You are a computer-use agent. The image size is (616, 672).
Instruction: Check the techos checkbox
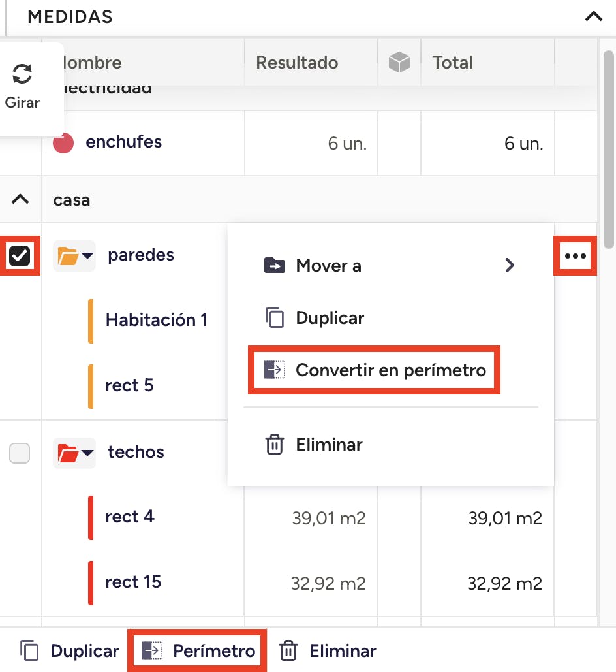pyautogui.click(x=20, y=453)
